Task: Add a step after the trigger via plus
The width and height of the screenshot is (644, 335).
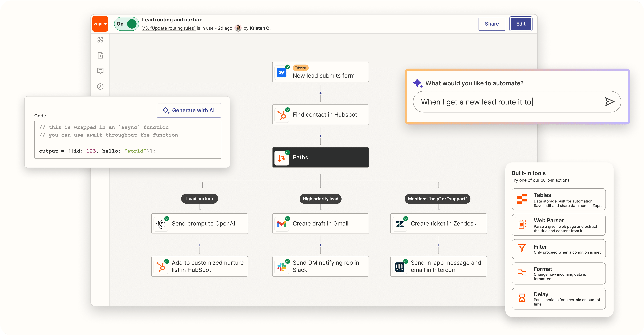Action: (320, 93)
